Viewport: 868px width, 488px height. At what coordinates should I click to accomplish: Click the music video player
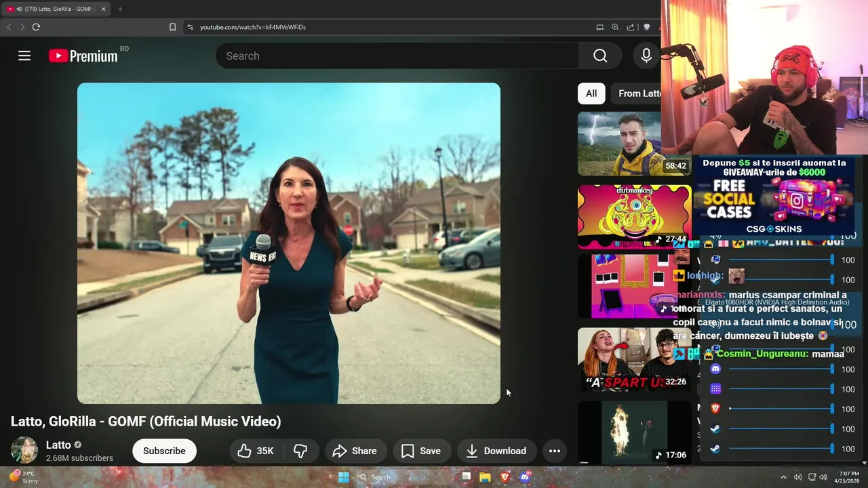[x=289, y=243]
